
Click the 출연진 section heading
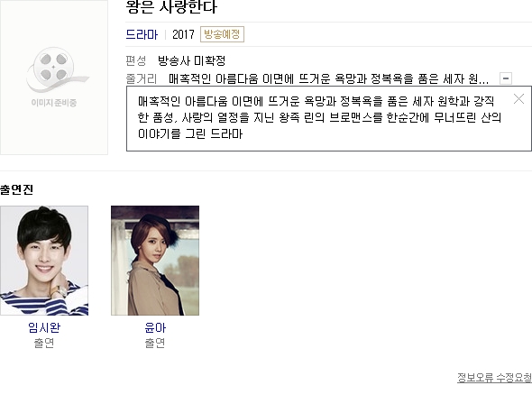[16, 189]
